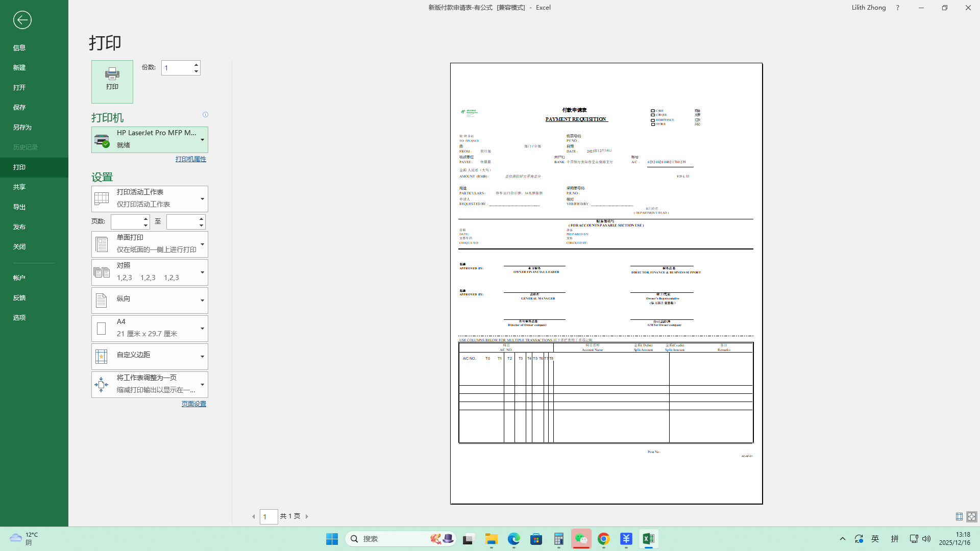Click the printer info icon
The image size is (980, 551).
[x=205, y=115]
